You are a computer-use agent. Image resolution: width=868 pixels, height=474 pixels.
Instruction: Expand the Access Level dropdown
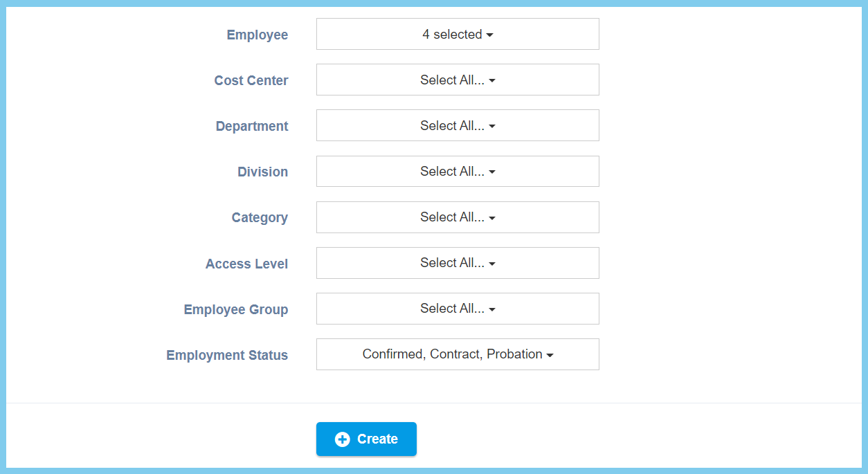point(457,262)
